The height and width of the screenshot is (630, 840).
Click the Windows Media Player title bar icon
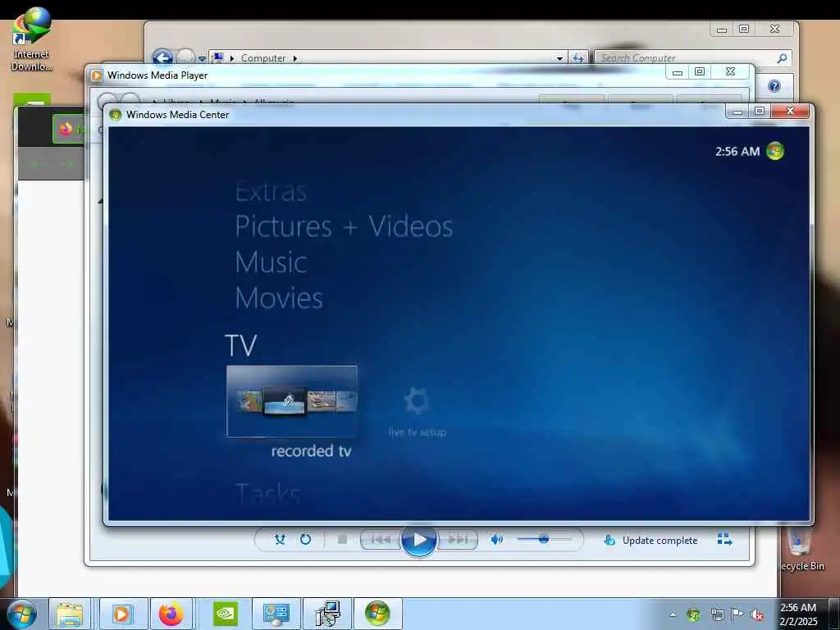pyautogui.click(x=97, y=75)
